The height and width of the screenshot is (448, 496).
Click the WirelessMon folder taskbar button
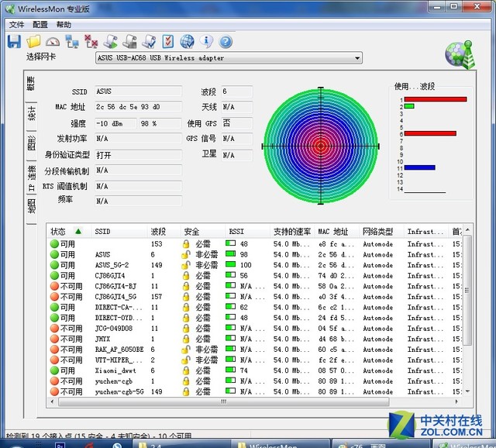(281, 444)
